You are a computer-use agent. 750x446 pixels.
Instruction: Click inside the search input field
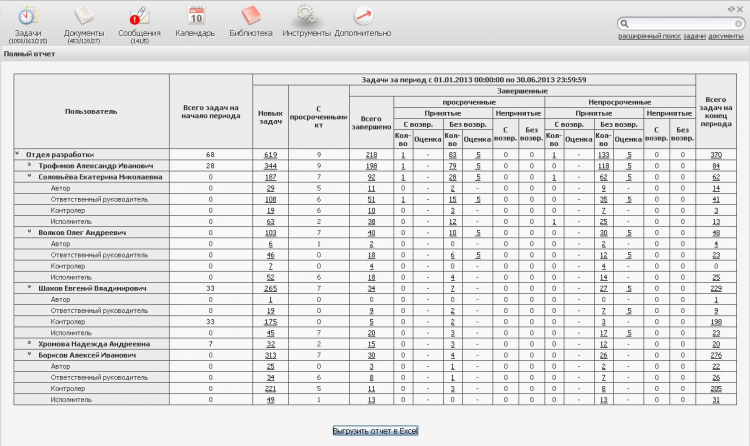tap(682, 23)
